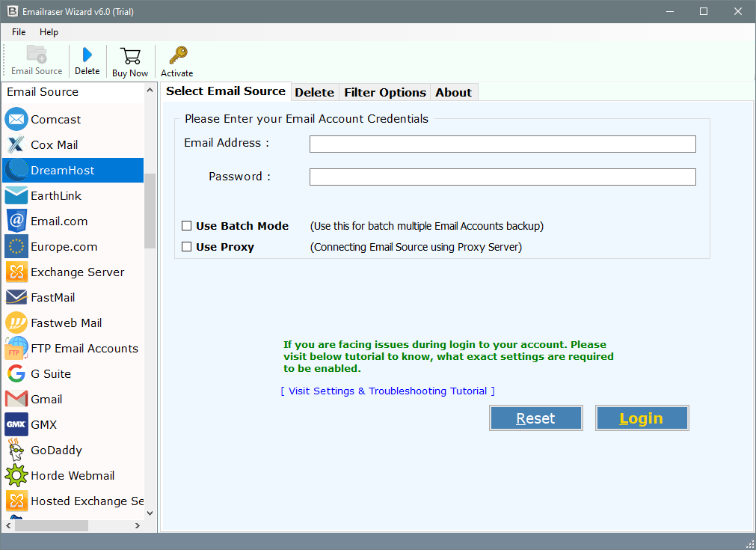Select the GMX list entry text
The height and width of the screenshot is (550, 756).
click(x=43, y=424)
